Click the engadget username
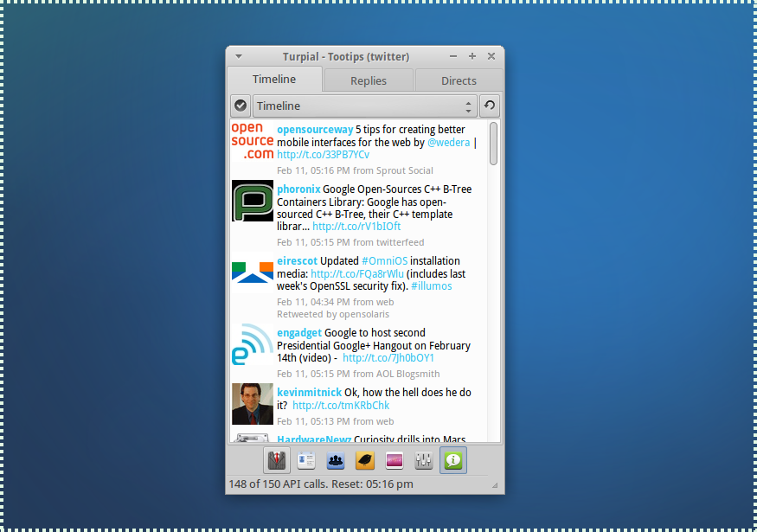This screenshot has height=532, width=757. [x=298, y=333]
